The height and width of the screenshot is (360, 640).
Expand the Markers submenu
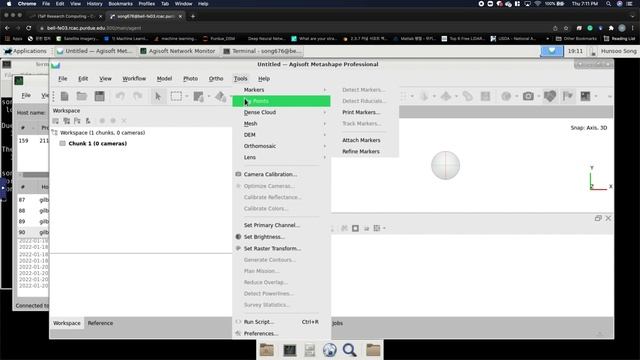[x=281, y=90]
